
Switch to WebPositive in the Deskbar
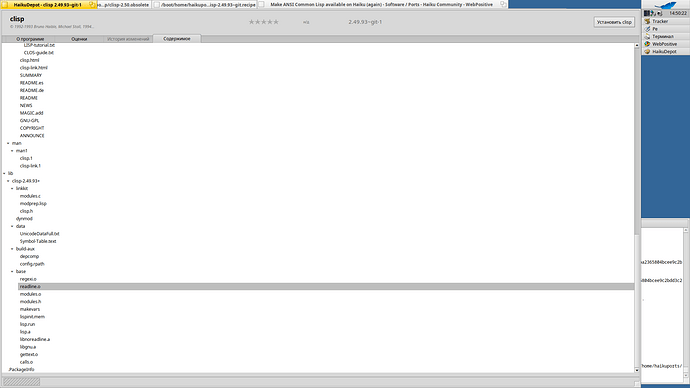pos(665,44)
